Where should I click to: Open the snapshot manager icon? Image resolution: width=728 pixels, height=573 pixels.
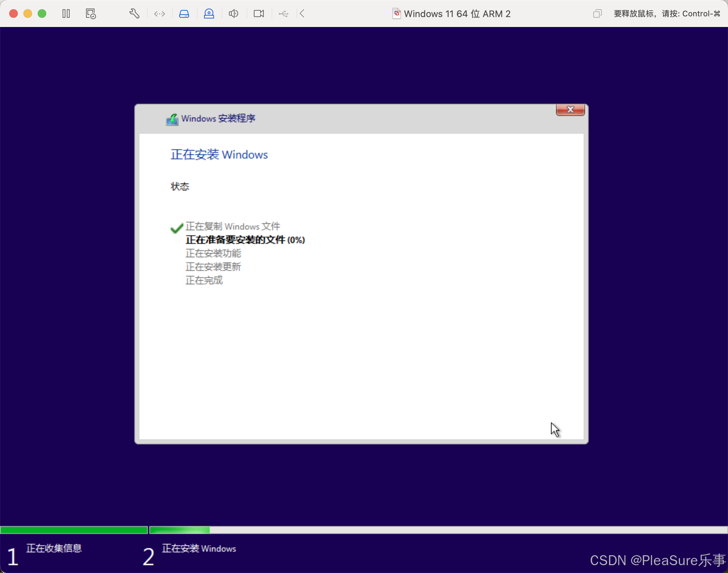[91, 14]
